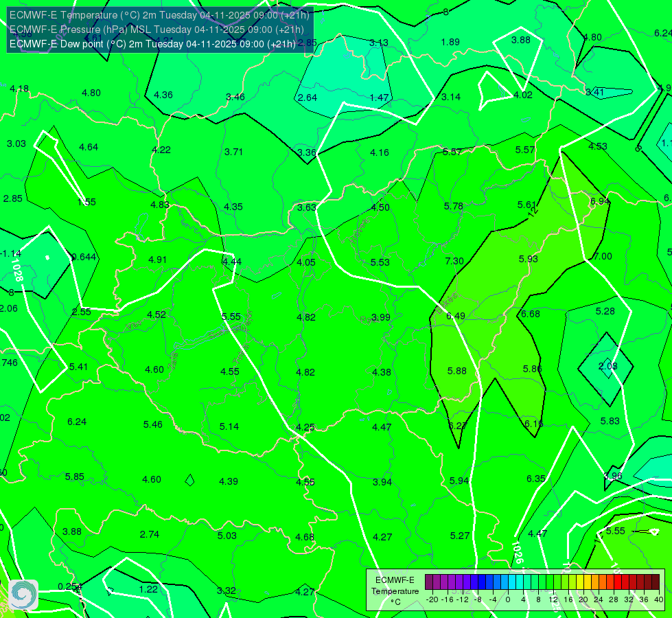This screenshot has height=618, width=672.
Task: Click the map value 6.68
Action: 531,314
